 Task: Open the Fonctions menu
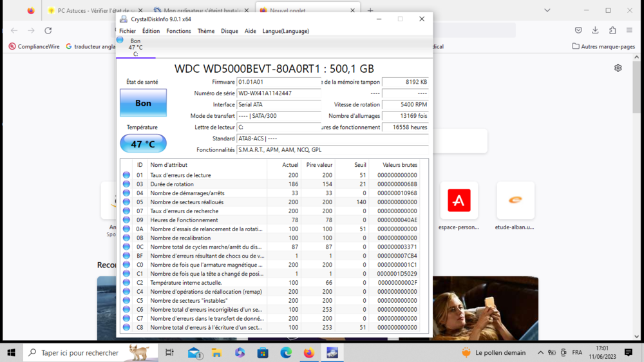[178, 31]
